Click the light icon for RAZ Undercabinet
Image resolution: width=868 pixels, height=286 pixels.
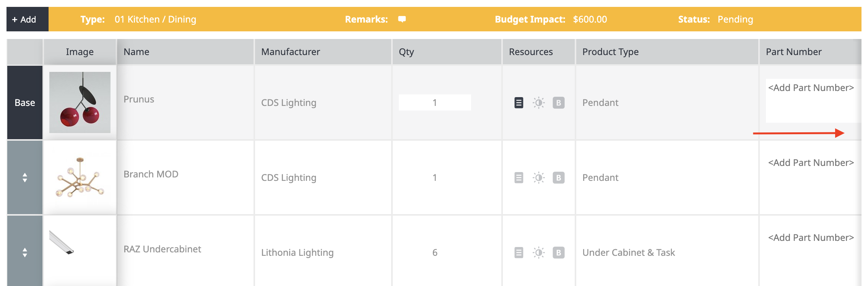point(538,253)
